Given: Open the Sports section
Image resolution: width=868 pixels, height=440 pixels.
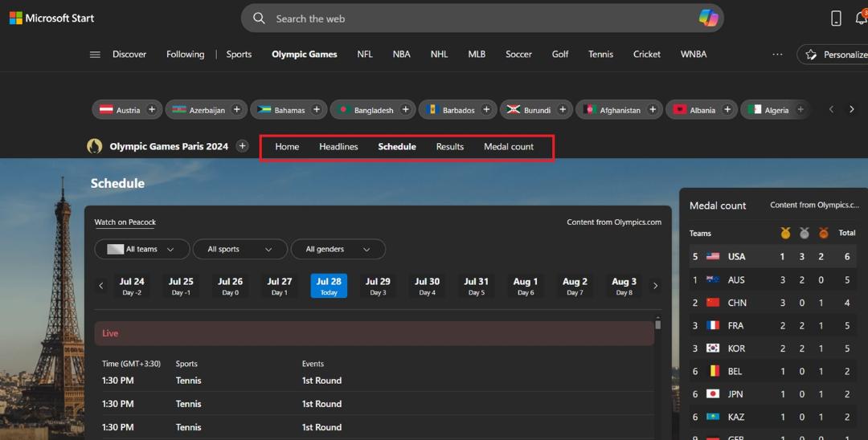Looking at the screenshot, I should [239, 54].
